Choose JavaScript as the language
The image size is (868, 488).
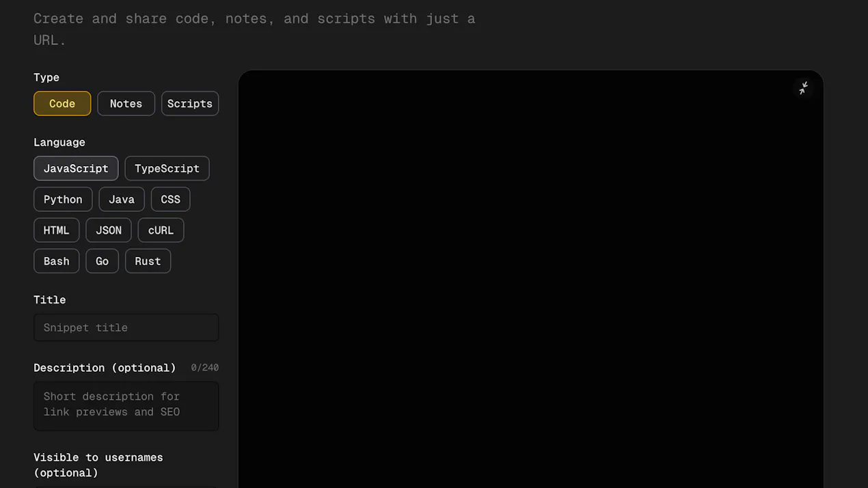point(76,169)
